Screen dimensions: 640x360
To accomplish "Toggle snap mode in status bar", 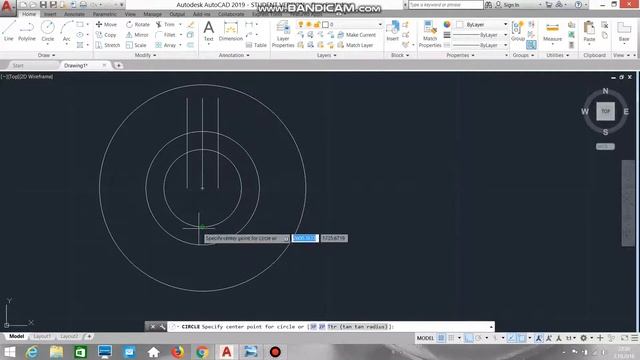I will pos(451,338).
